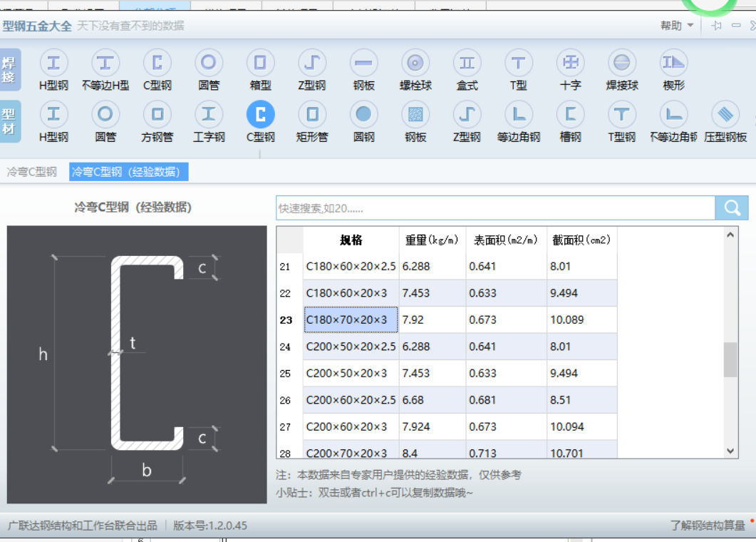Click surface area 0.681 in row 26
This screenshot has width=756, height=542.
(x=506, y=400)
